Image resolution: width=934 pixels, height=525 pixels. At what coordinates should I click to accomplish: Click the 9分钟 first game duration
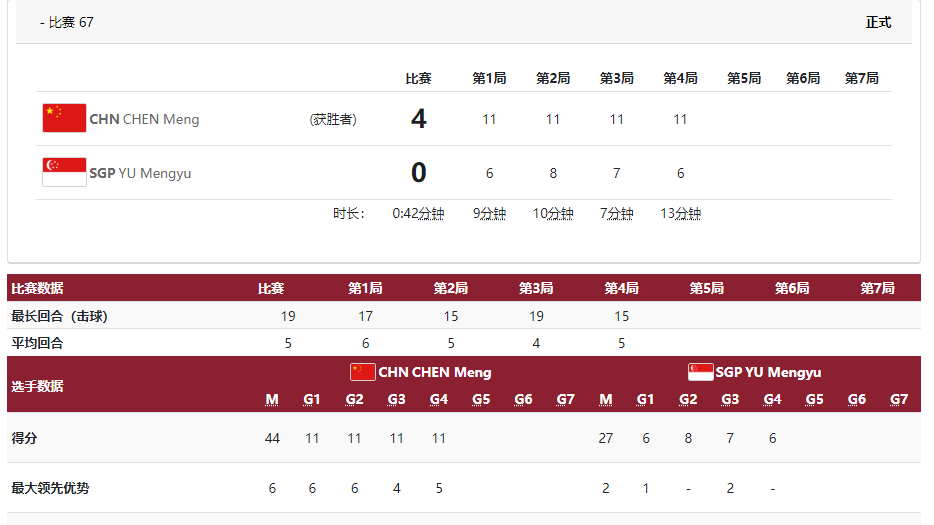tap(490, 213)
